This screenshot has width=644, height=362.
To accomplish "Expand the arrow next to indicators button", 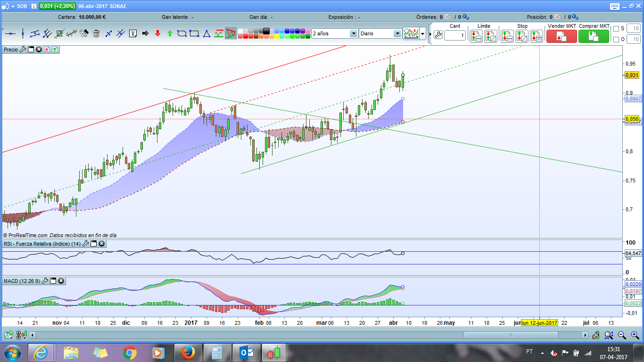I will click(423, 33).
